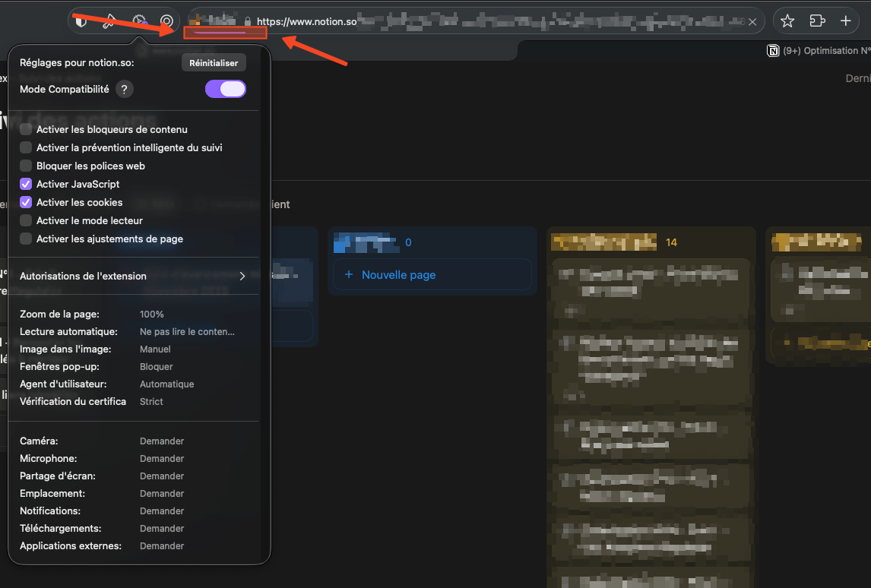Open Agent d'utilisateur Automatique dropdown
871x588 pixels.
click(166, 384)
